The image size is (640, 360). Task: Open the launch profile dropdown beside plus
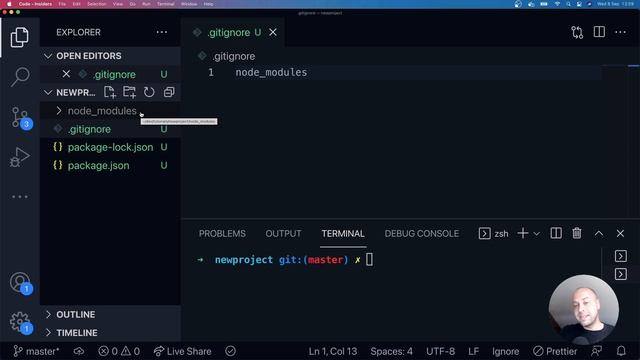537,234
